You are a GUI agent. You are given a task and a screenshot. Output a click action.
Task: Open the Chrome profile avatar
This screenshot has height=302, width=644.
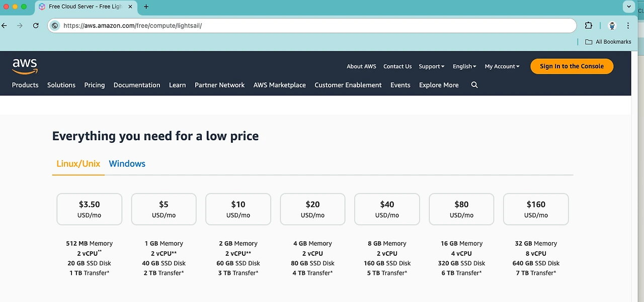point(612,26)
